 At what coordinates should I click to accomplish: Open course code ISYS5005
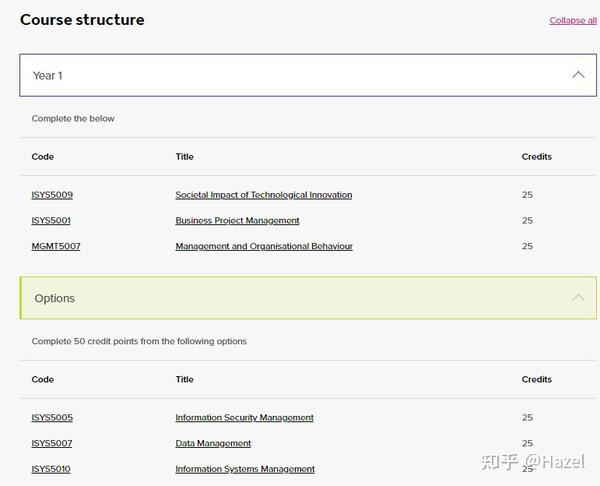click(52, 418)
